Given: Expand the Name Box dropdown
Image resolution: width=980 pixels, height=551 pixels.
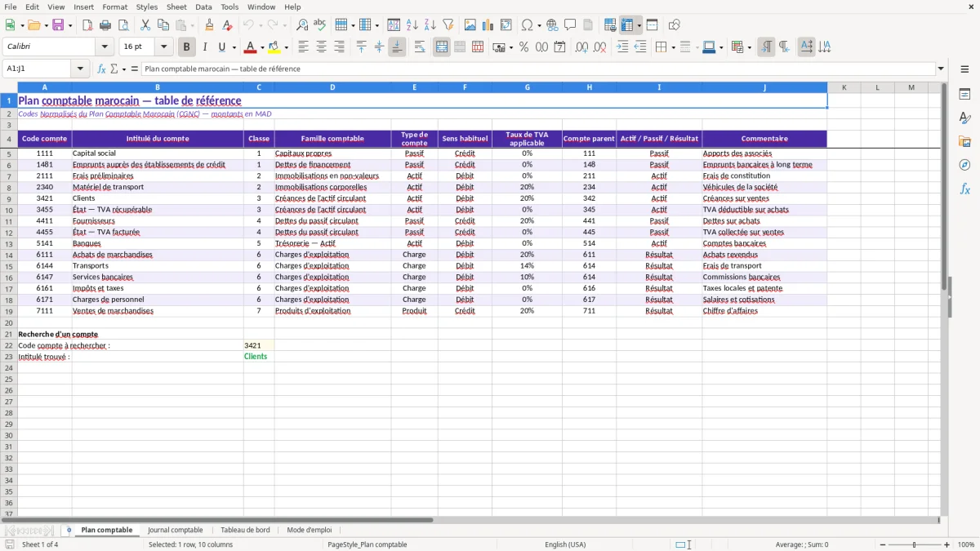Looking at the screenshot, I should [x=80, y=69].
